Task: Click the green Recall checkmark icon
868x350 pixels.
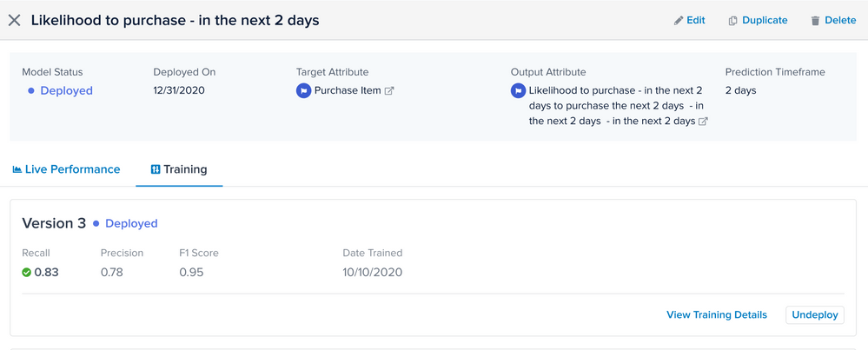Action: click(x=27, y=272)
